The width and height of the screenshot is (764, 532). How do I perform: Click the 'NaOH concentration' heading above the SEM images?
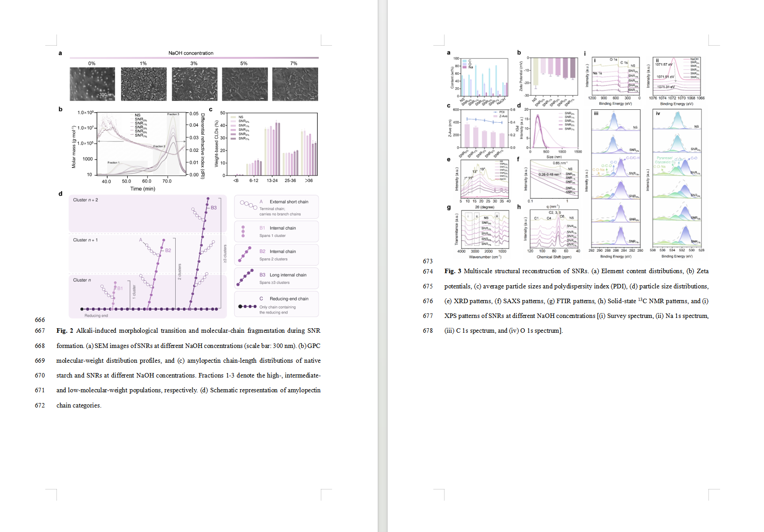tap(191, 53)
